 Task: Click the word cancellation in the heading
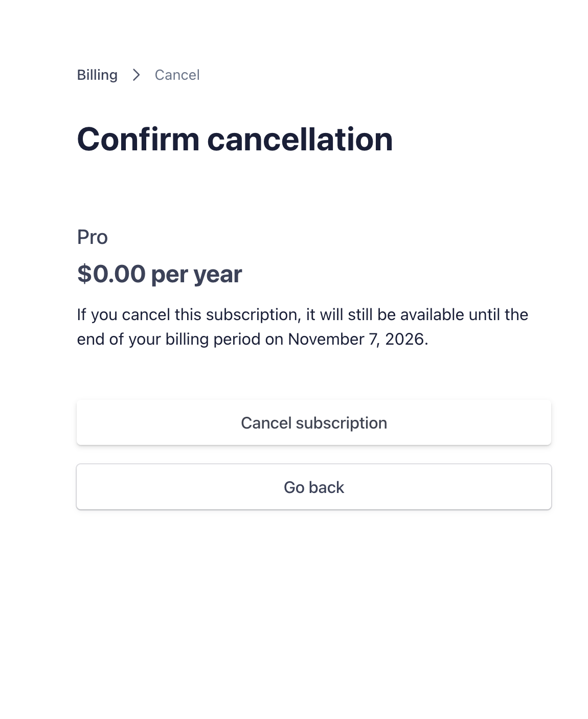point(300,139)
